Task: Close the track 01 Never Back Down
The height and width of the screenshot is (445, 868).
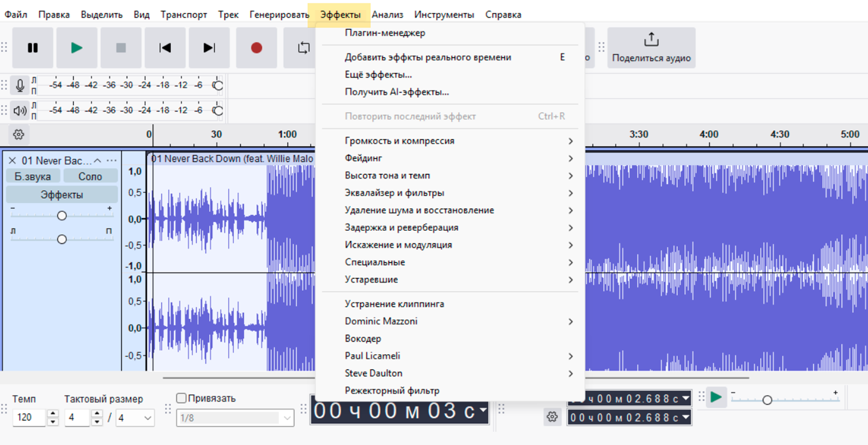Action: click(12, 161)
